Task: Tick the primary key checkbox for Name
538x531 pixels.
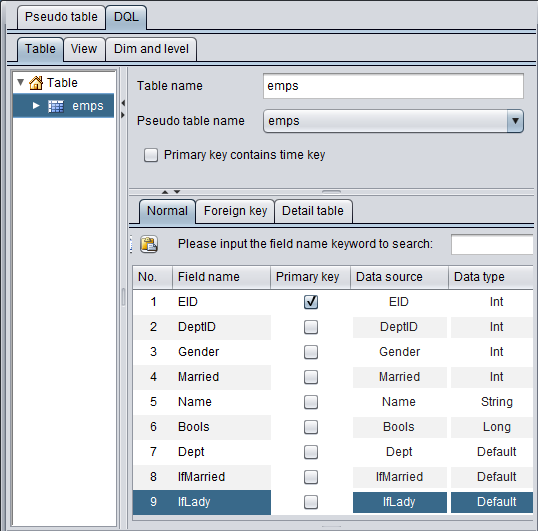Action: click(x=311, y=402)
